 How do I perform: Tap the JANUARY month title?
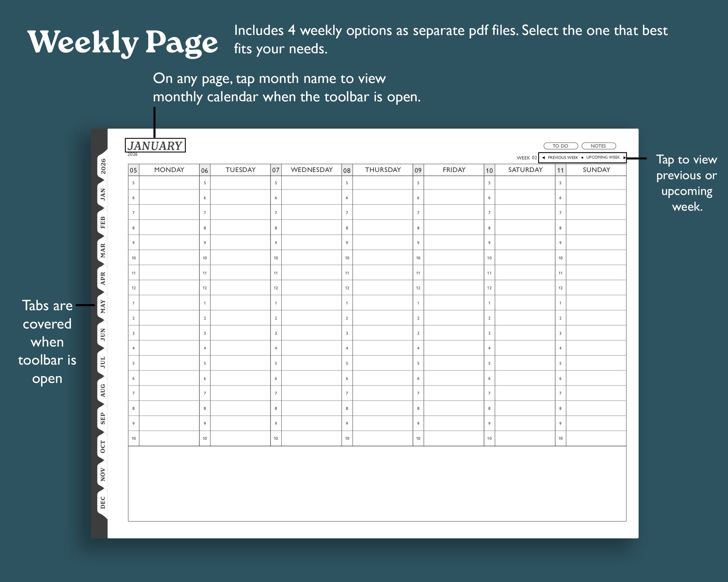pos(155,145)
